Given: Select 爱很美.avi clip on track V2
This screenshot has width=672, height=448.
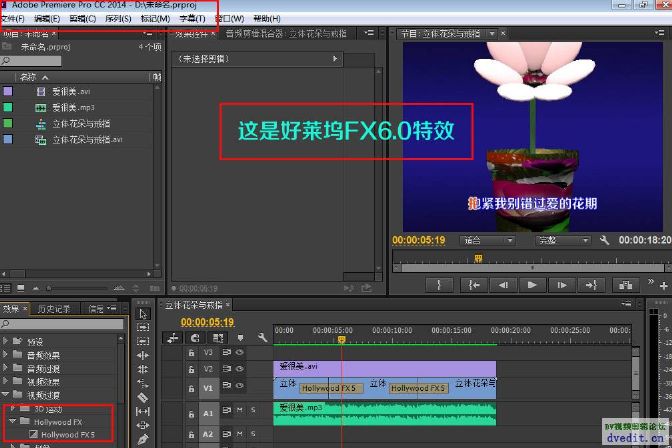Looking at the screenshot, I should point(384,369).
